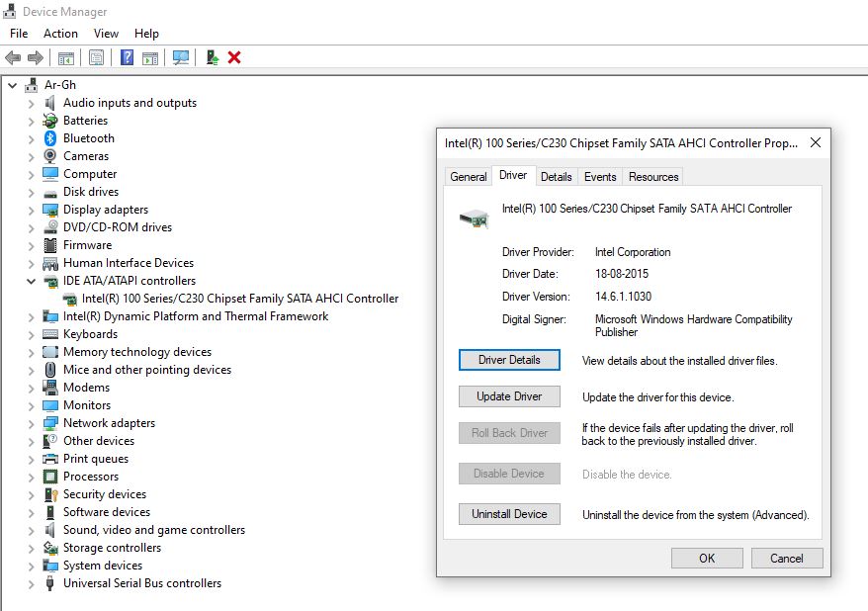Screen dimensions: 868x611
Task: Select the Driver tab
Action: (x=513, y=175)
